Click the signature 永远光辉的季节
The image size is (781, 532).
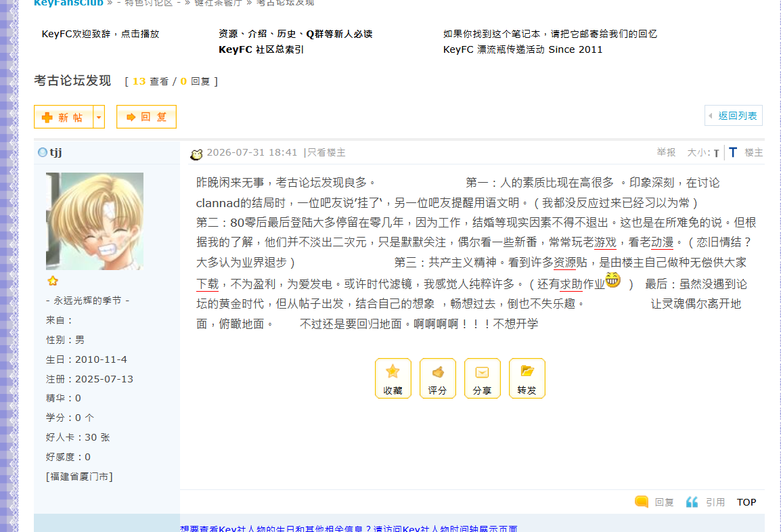pyautogui.click(x=88, y=301)
